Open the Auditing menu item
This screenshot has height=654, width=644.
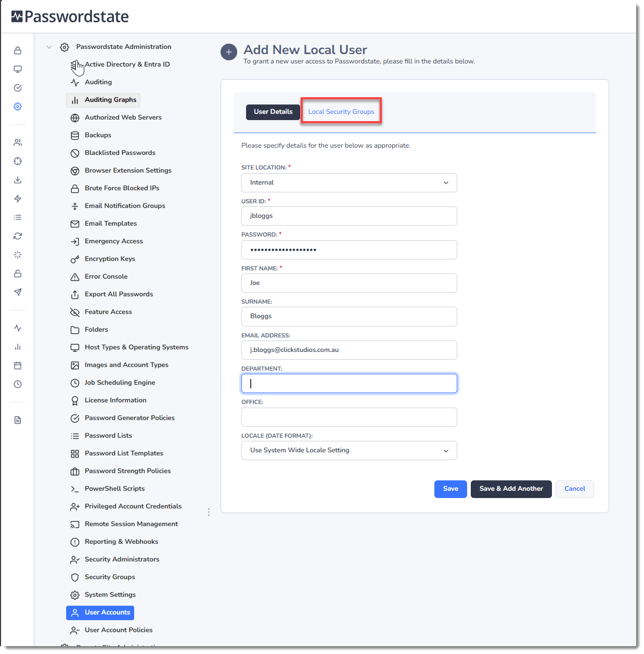point(98,82)
